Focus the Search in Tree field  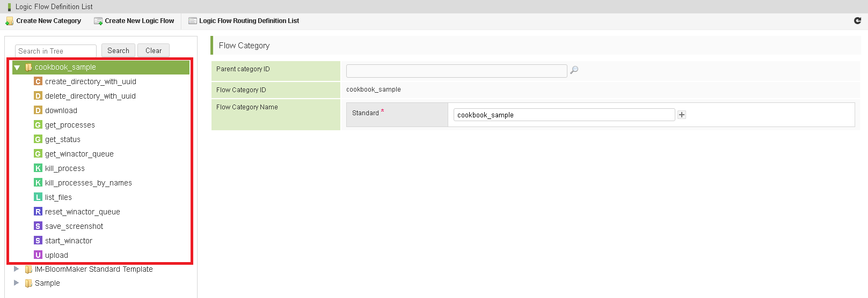56,51
